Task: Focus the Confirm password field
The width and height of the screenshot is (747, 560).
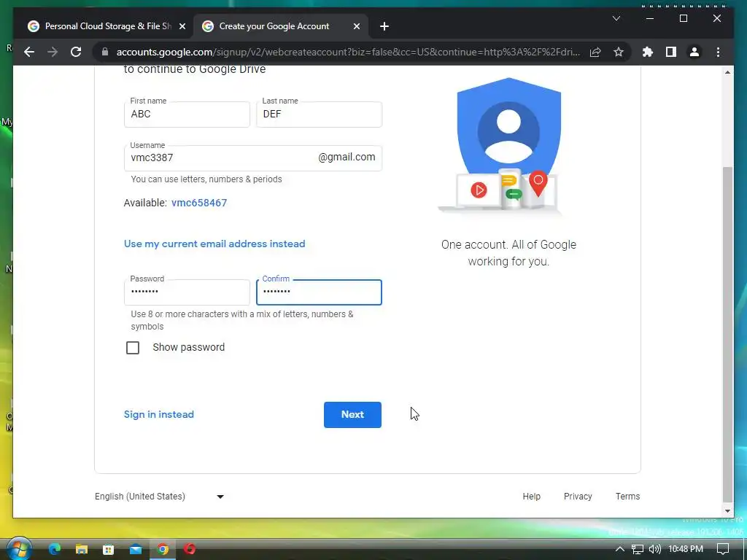Action: click(x=319, y=292)
